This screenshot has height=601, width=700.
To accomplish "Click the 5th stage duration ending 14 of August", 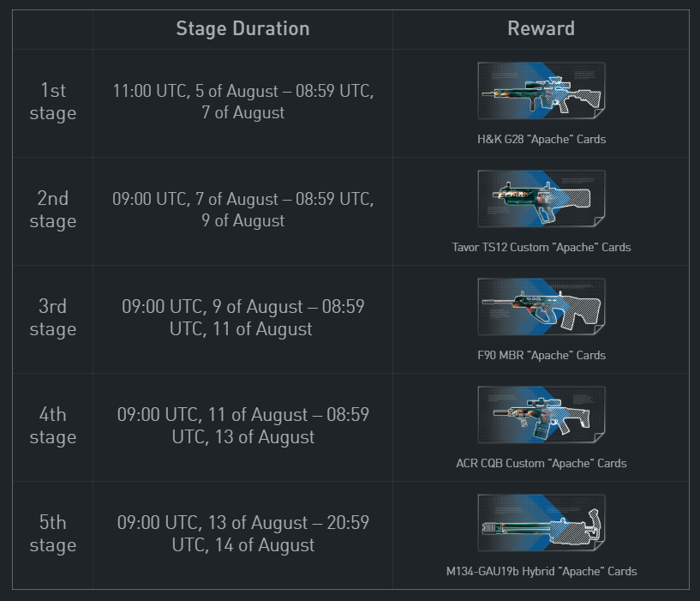I will point(242,534).
